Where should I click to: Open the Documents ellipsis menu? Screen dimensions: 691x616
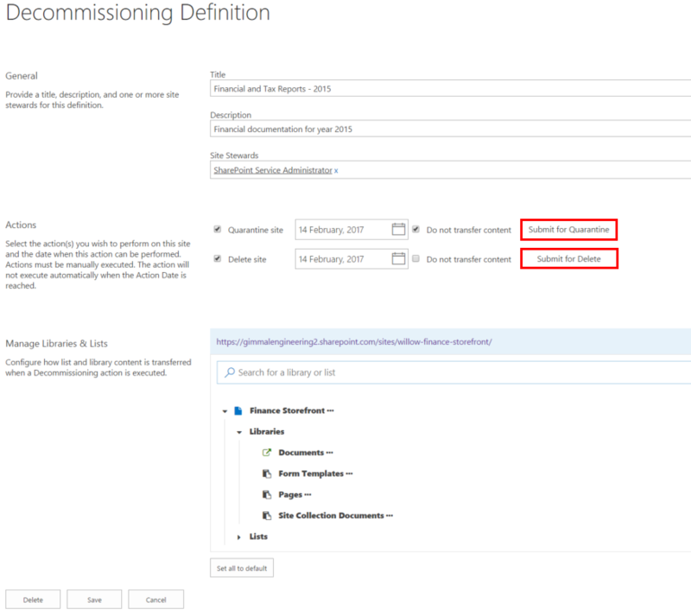(x=330, y=453)
